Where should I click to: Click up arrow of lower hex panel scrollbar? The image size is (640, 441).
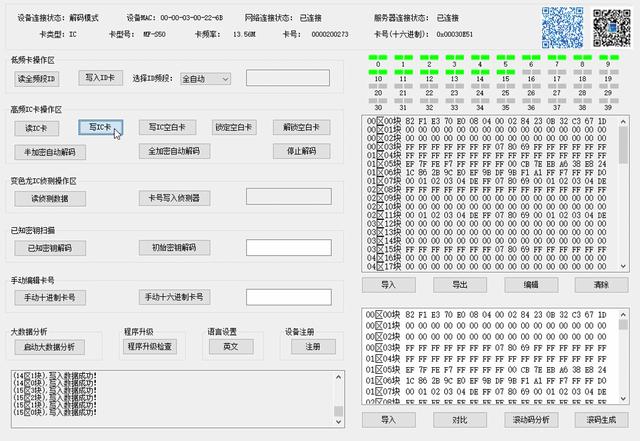(623, 314)
